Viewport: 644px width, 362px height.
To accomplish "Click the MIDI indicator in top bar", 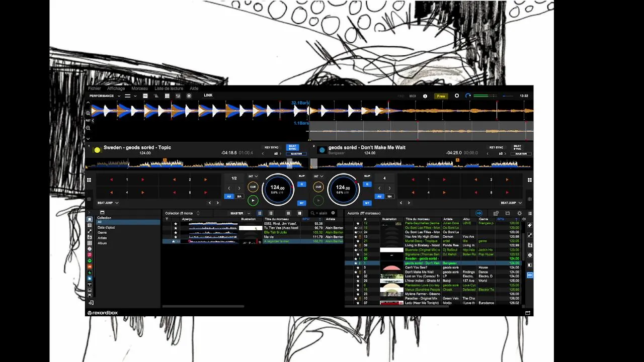I will 413,96.
